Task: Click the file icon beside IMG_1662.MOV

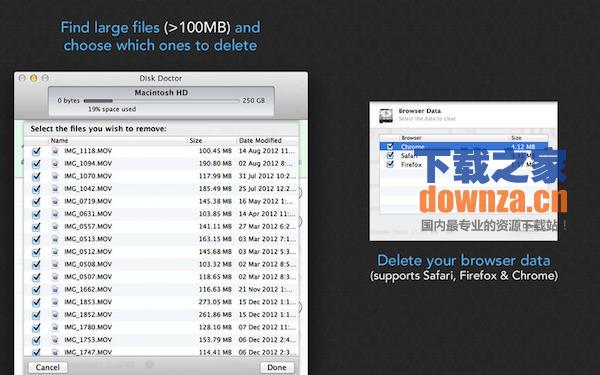Action: 55,289
